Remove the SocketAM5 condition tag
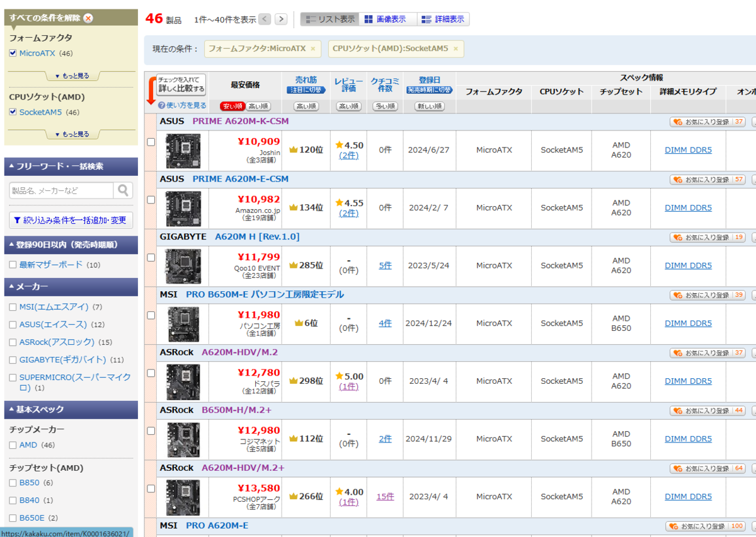This screenshot has height=537, width=756. (455, 49)
